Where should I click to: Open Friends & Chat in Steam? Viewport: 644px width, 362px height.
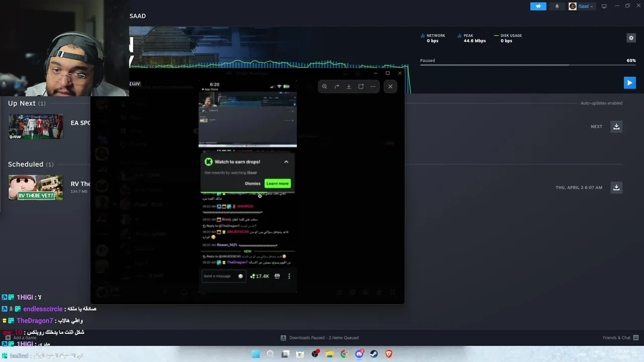(620, 338)
